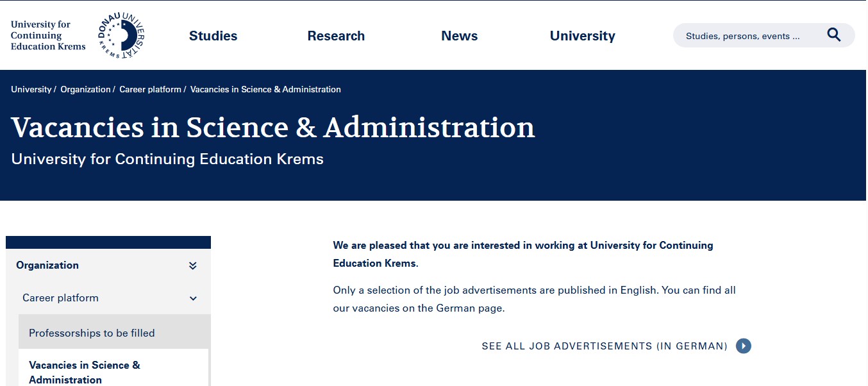This screenshot has height=386, width=868.
Task: Go to Organization in the breadcrumb
Action: pyautogui.click(x=85, y=89)
